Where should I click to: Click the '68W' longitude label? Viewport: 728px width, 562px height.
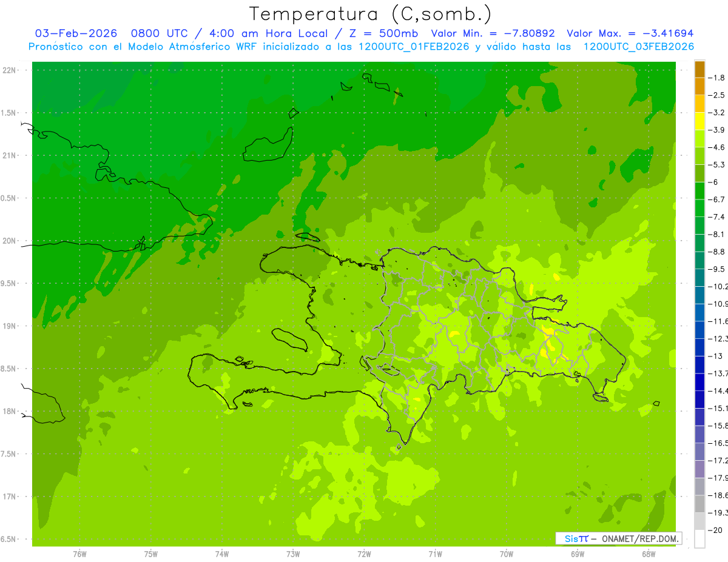pos(649,554)
